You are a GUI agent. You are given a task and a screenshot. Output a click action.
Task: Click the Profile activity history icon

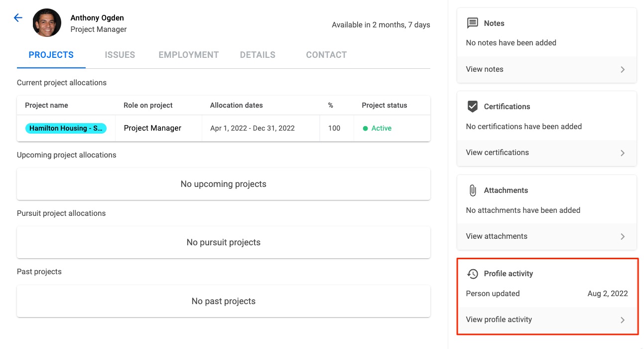pyautogui.click(x=472, y=274)
